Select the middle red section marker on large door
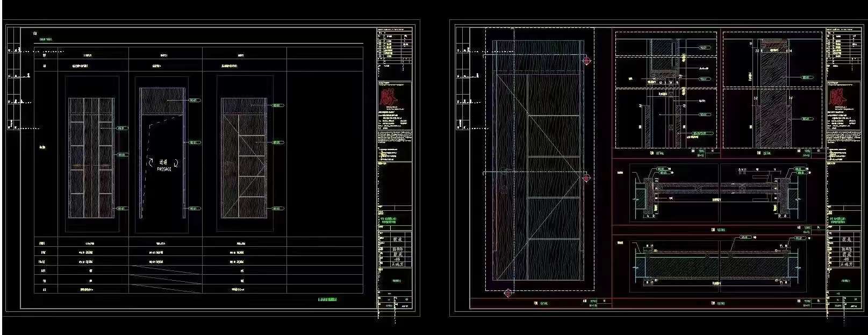The height and width of the screenshot is (335, 868). click(587, 178)
